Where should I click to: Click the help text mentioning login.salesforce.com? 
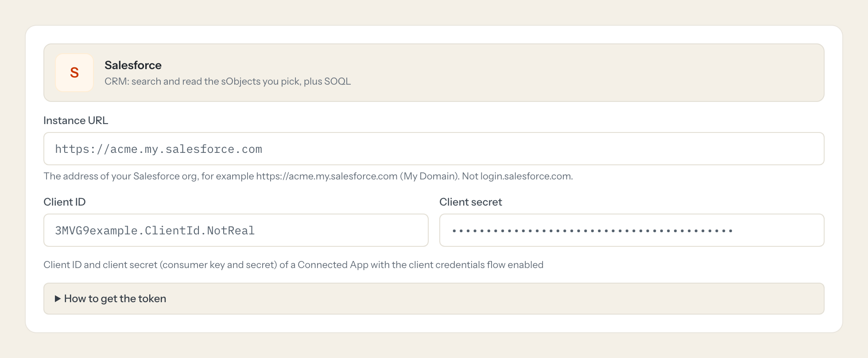[x=308, y=176]
